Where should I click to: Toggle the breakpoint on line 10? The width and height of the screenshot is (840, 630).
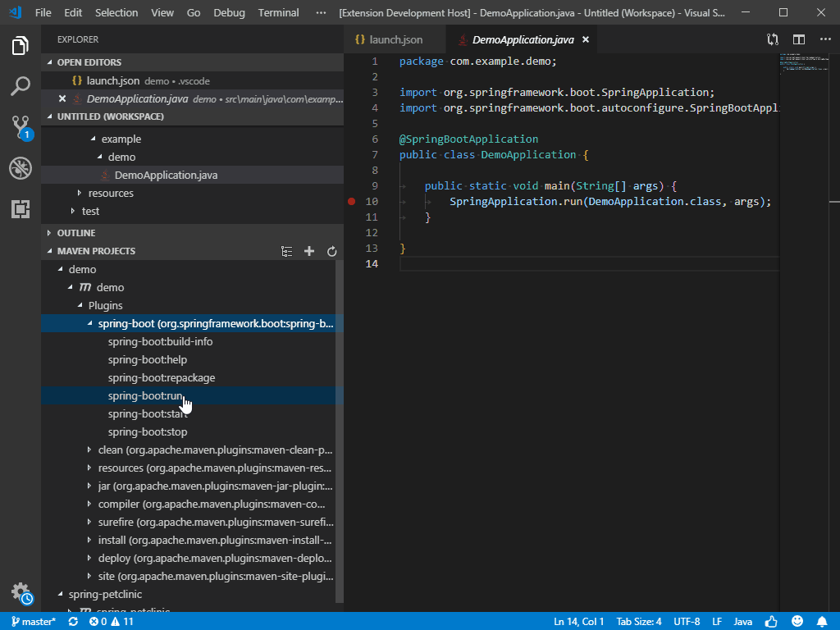pos(351,202)
